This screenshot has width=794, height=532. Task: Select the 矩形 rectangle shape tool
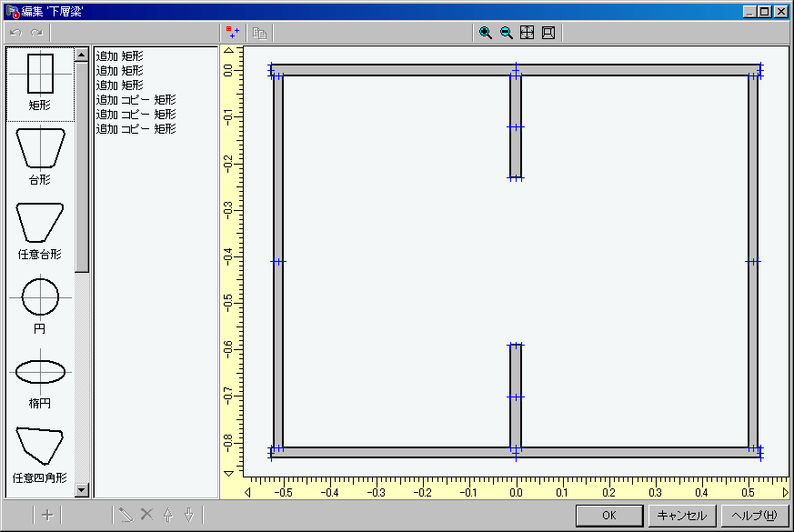(x=40, y=84)
